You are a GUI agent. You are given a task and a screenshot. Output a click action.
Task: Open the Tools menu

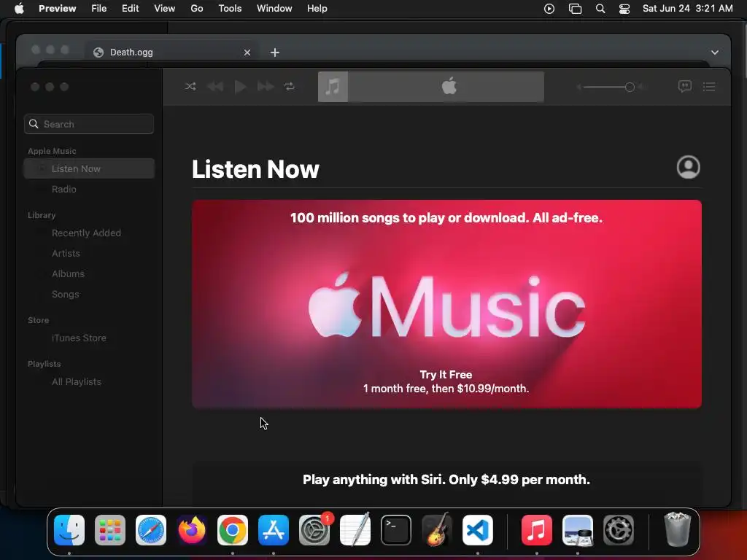click(230, 9)
